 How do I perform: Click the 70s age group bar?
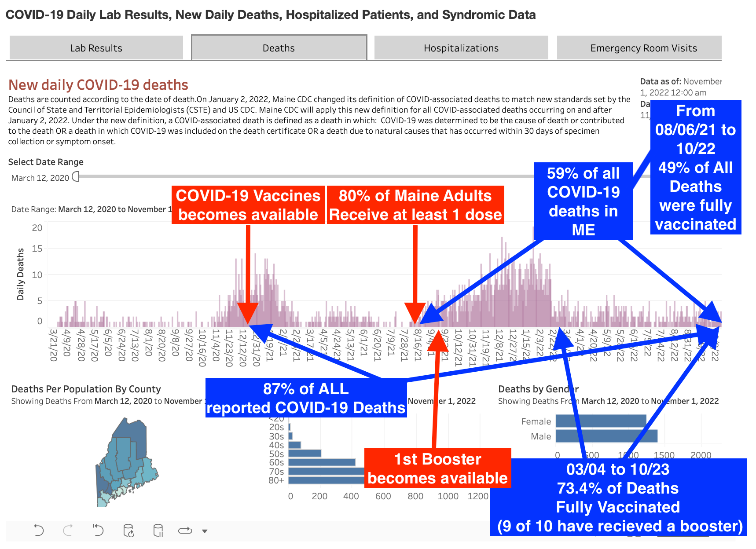(327, 471)
